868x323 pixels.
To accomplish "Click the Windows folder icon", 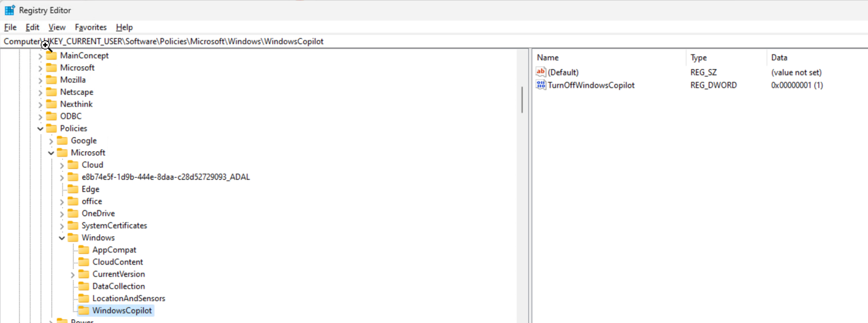I will pos(73,238).
